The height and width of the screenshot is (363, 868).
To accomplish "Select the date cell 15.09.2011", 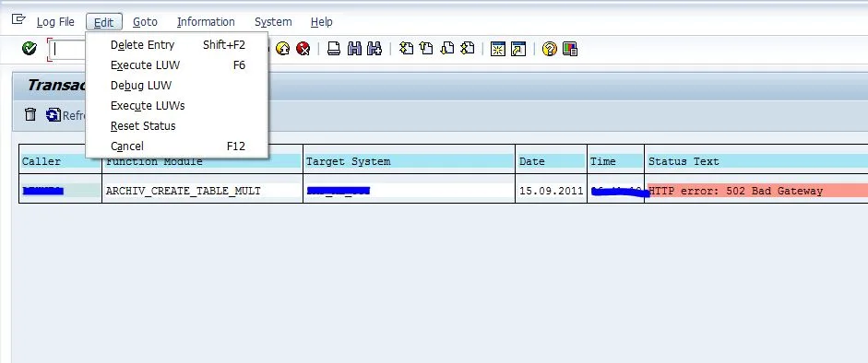I will pos(552,191).
